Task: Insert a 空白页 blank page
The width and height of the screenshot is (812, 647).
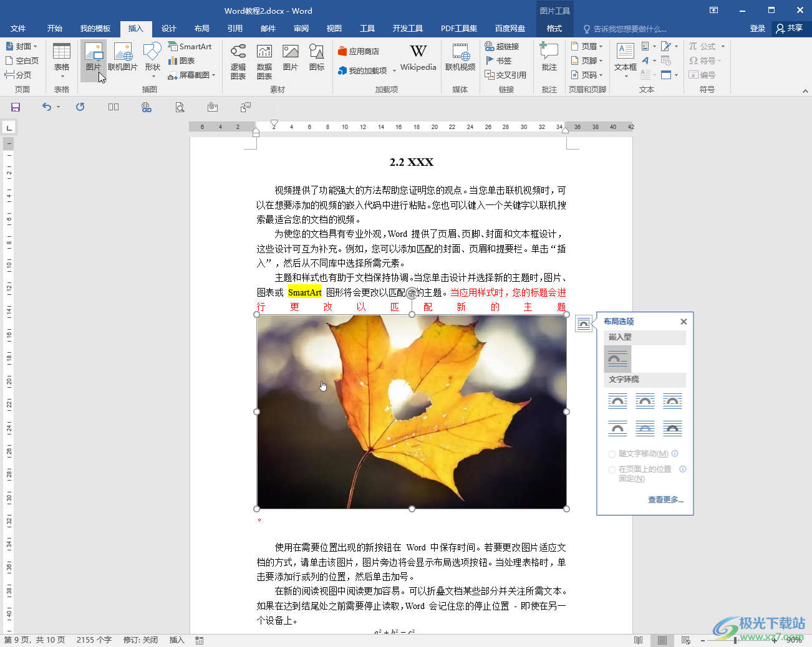Action: click(22, 60)
